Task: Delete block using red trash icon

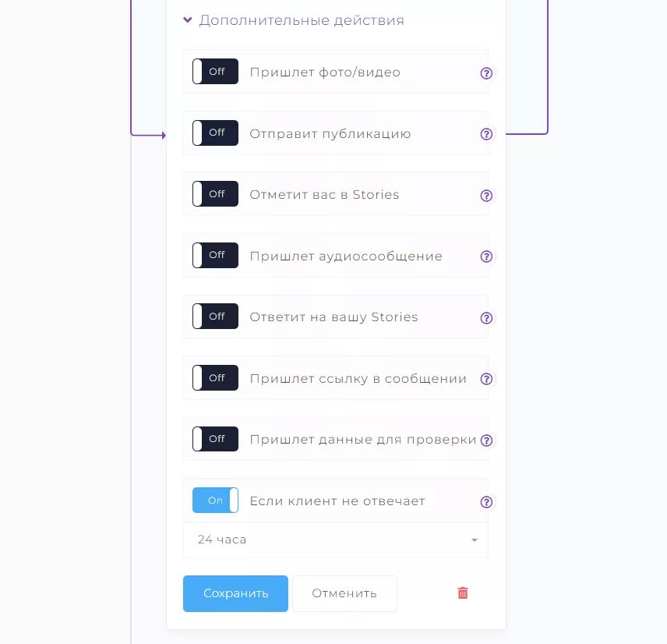Action: pos(463,593)
